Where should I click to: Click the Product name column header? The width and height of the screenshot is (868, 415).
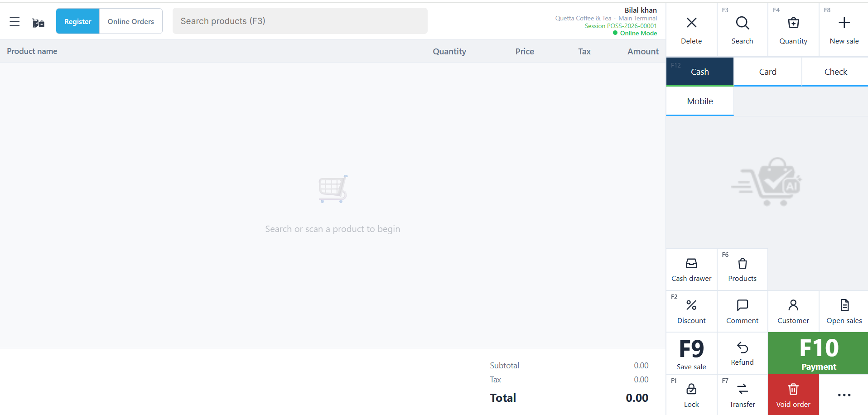click(32, 51)
